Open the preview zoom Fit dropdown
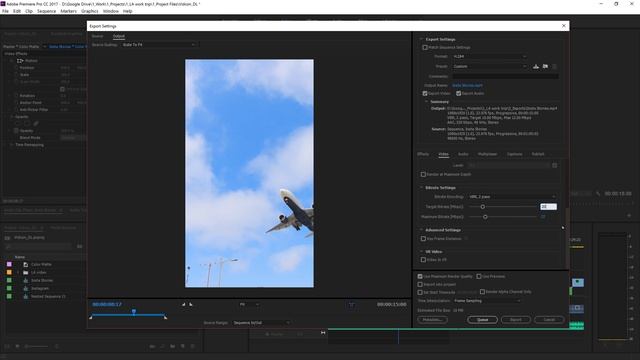The width and height of the screenshot is (640, 360). (x=249, y=304)
